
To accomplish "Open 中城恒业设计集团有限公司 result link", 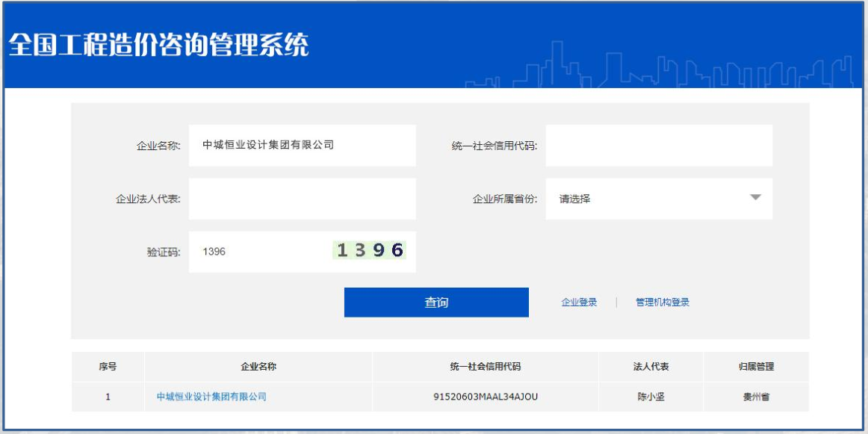I will (211, 397).
